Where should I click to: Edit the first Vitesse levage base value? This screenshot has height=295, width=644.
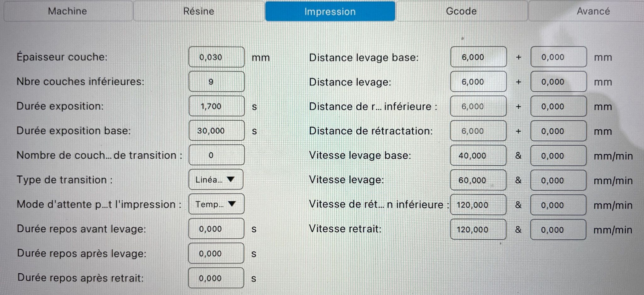(478, 156)
